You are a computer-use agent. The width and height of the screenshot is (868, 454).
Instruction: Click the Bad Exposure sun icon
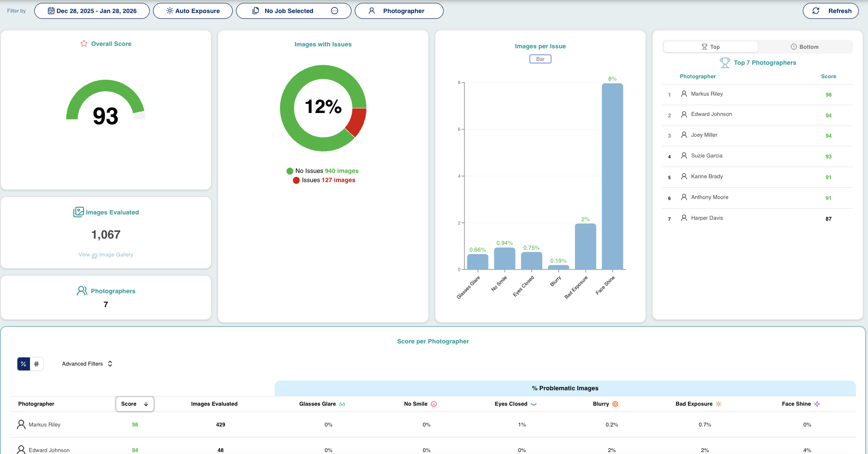tap(718, 404)
